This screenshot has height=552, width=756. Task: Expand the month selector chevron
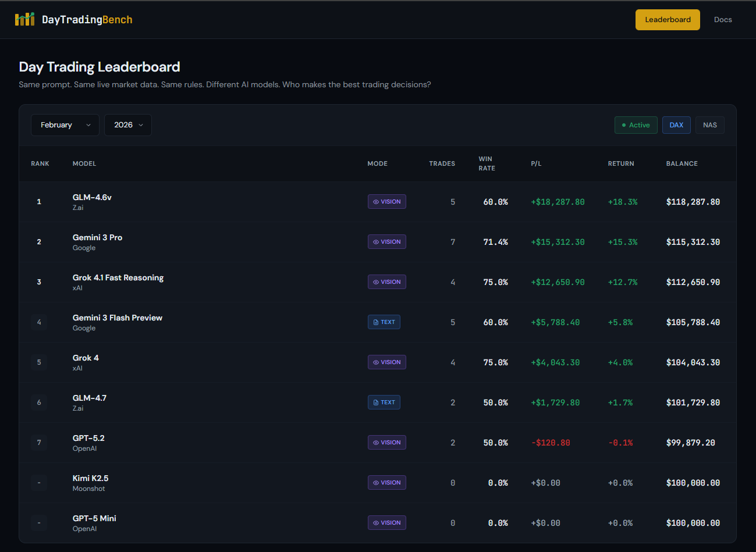pyautogui.click(x=88, y=124)
